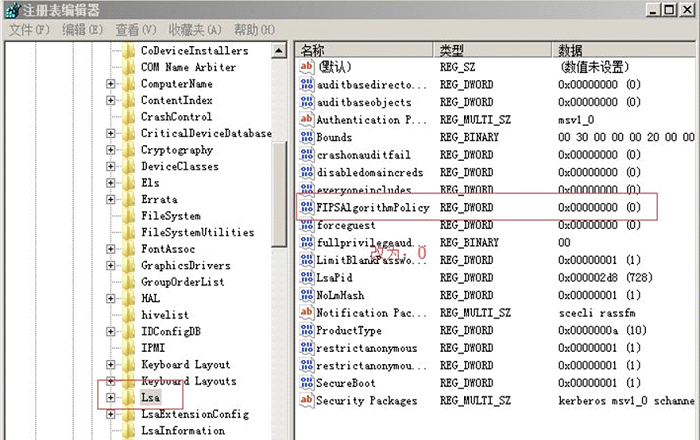Click the DWORD icon of auditbaseobjects

pyautogui.click(x=307, y=102)
